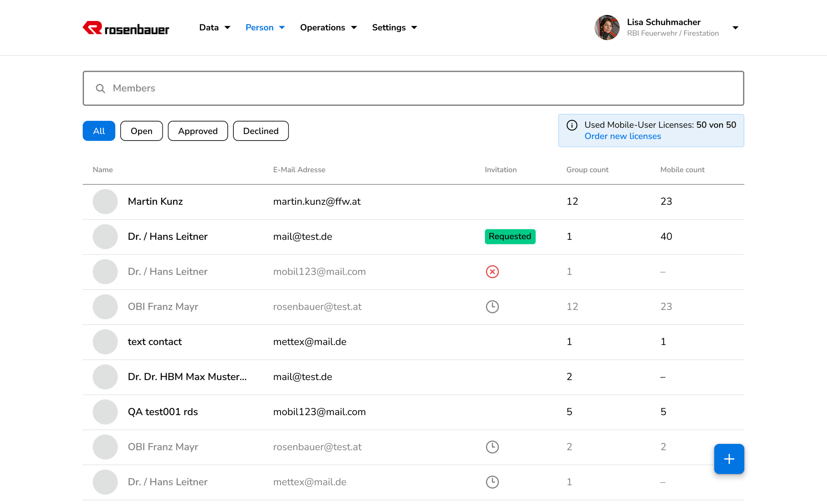Open the Data dropdown menu

point(214,27)
